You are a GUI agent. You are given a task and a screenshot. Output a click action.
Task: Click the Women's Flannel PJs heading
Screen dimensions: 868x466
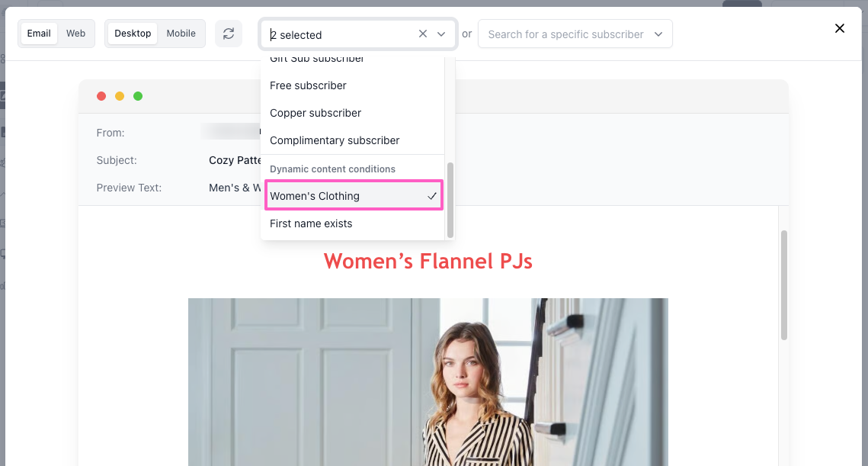428,262
